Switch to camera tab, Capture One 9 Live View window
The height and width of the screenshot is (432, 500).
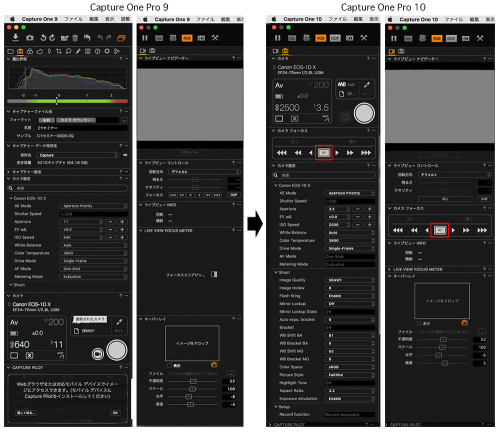click(152, 51)
